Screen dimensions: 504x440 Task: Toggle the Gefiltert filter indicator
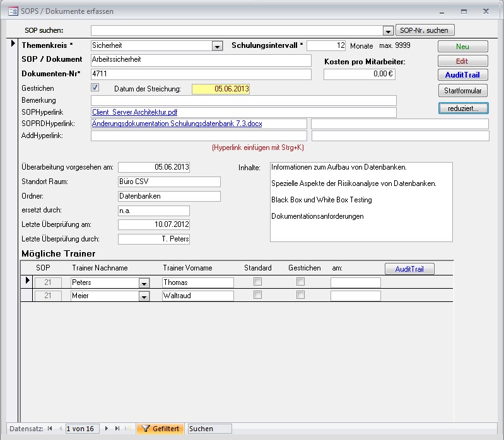160,429
